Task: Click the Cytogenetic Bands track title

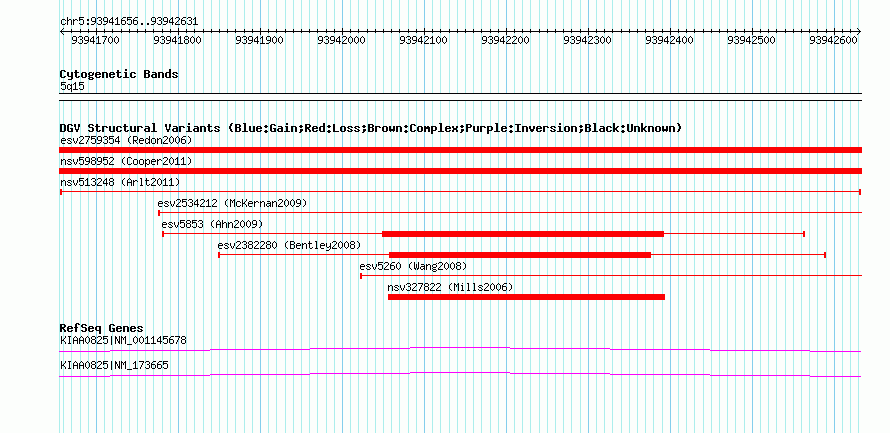Action: point(119,74)
